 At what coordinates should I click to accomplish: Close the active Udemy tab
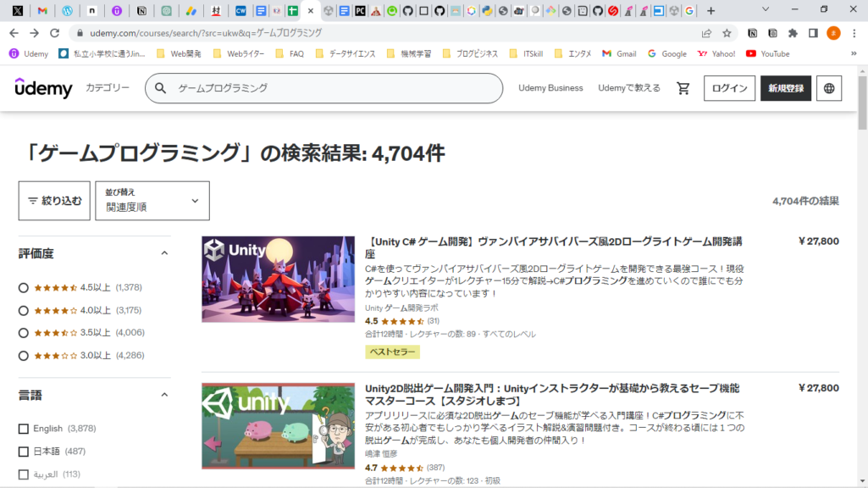pos(311,10)
